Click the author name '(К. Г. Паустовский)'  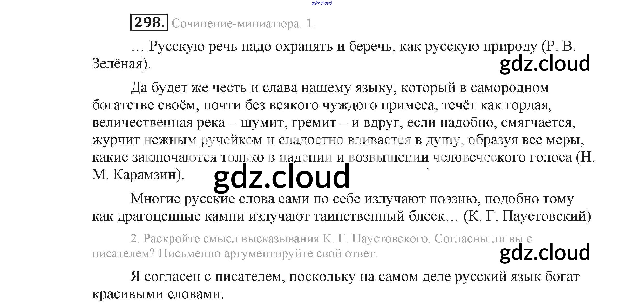pyautogui.click(x=527, y=216)
